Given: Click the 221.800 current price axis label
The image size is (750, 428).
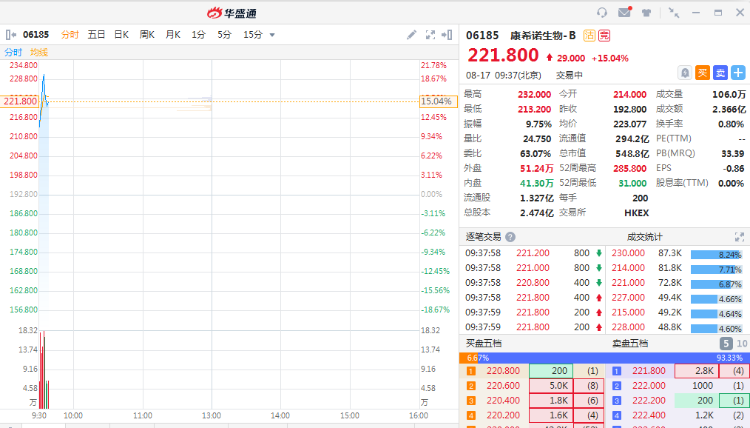Looking at the screenshot, I should pos(20,101).
